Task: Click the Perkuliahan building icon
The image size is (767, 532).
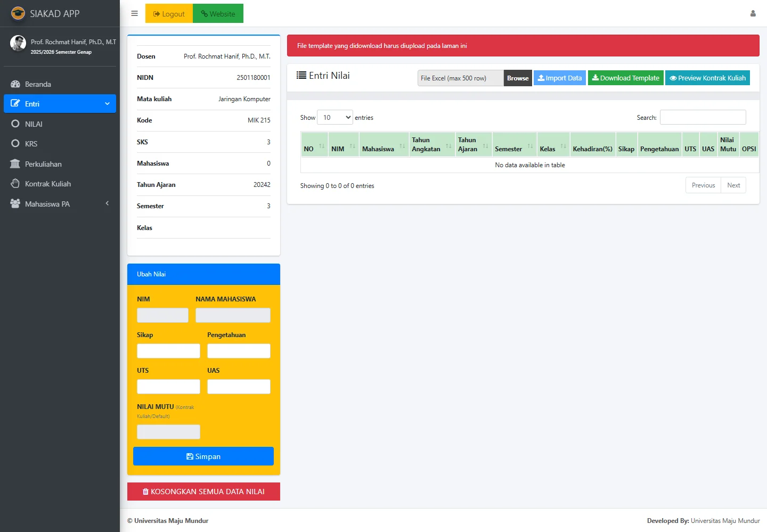Action: tap(15, 164)
